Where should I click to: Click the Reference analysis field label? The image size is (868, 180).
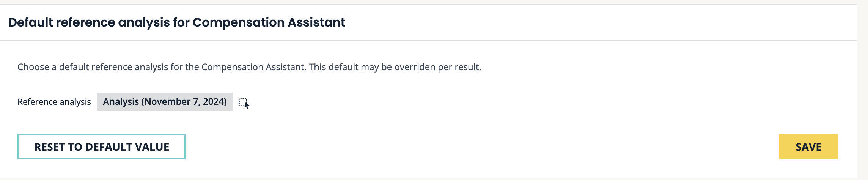click(x=54, y=102)
